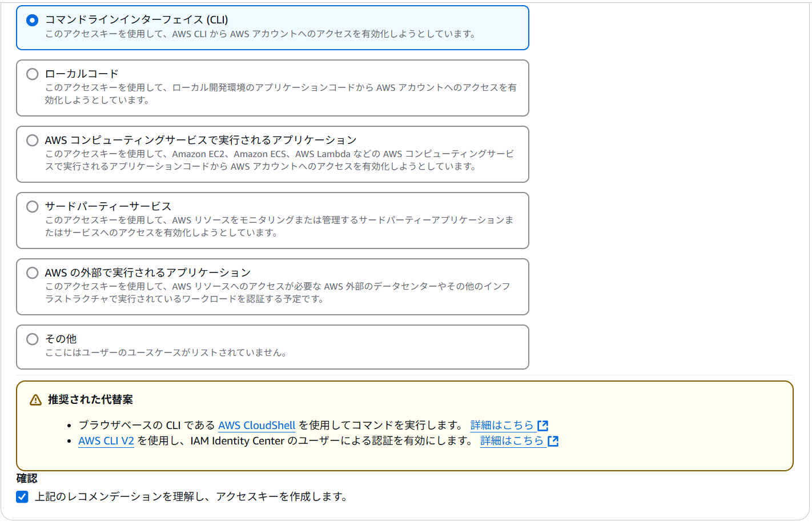812x525 pixels.
Task: Click the その他 description ここにはユーザーのユースケース text
Action: coord(166,352)
